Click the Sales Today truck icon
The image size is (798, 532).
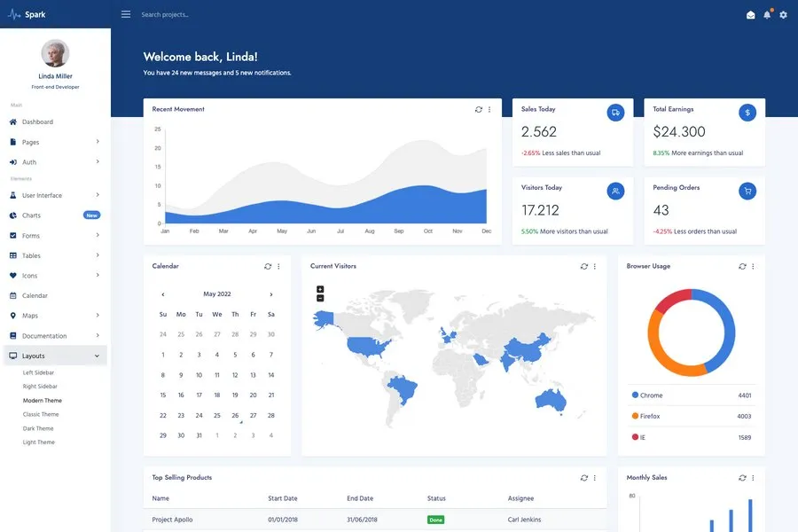[x=615, y=113]
